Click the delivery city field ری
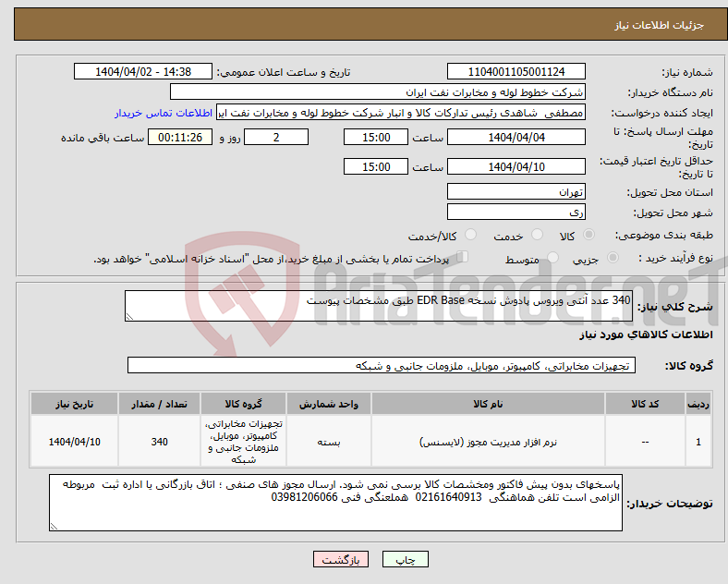This screenshot has width=728, height=584. point(516,212)
